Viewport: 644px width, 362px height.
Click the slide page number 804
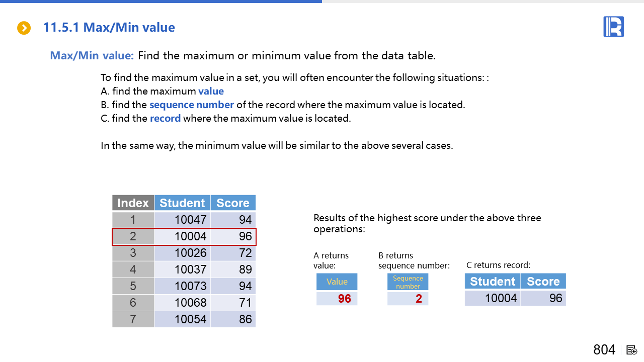(604, 350)
